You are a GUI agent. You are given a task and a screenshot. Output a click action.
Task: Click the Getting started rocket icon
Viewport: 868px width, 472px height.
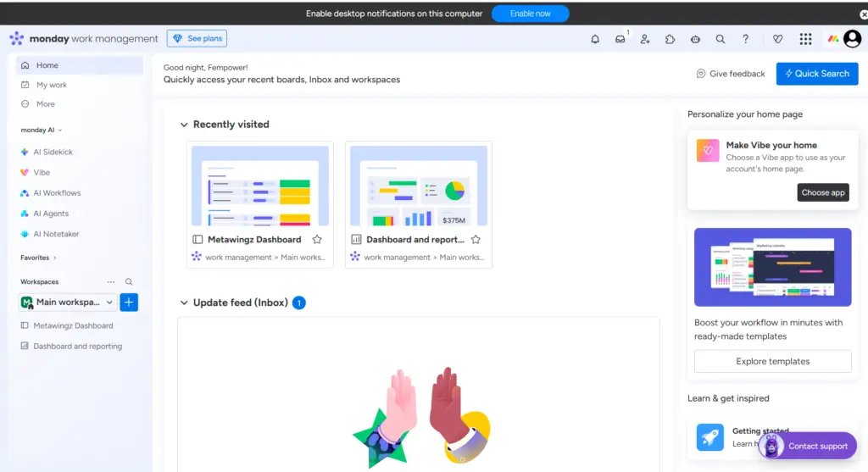(709, 437)
